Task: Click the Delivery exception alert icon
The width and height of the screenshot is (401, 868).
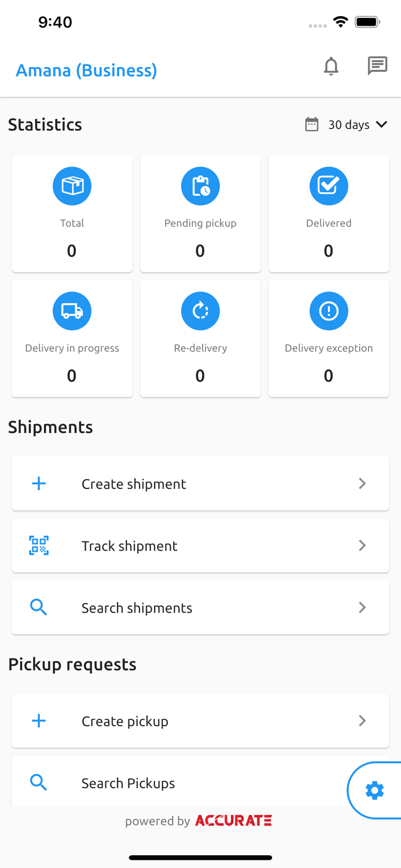Action: tap(329, 311)
